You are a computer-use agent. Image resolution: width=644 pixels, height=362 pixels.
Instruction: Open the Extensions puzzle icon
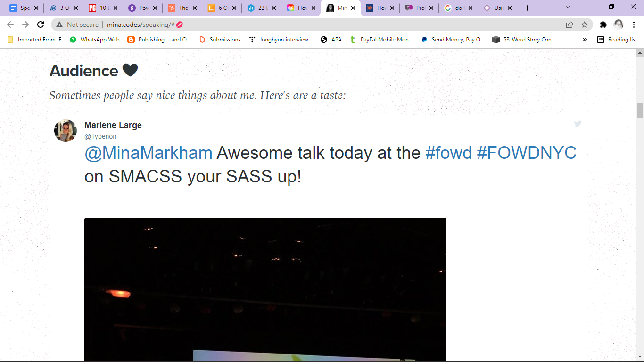pos(603,25)
